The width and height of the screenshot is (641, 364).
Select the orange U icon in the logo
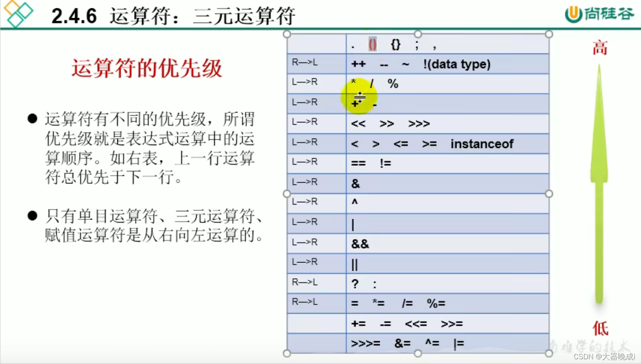(573, 12)
